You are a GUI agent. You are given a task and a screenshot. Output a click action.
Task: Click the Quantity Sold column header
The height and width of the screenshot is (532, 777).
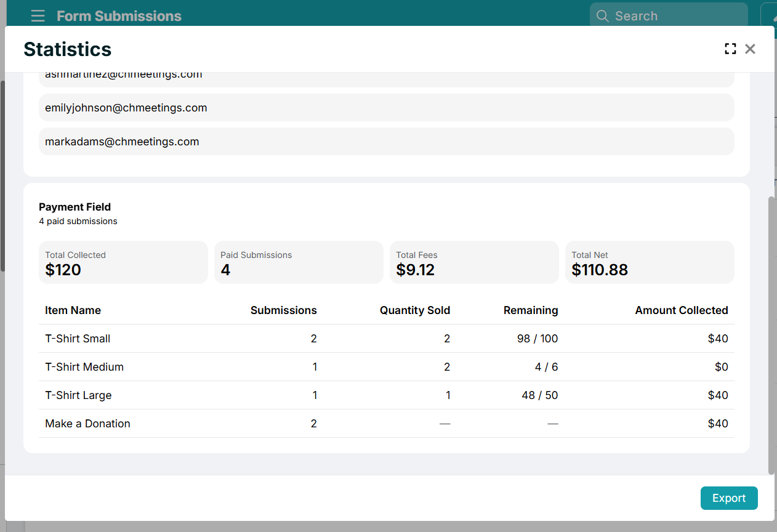click(415, 310)
